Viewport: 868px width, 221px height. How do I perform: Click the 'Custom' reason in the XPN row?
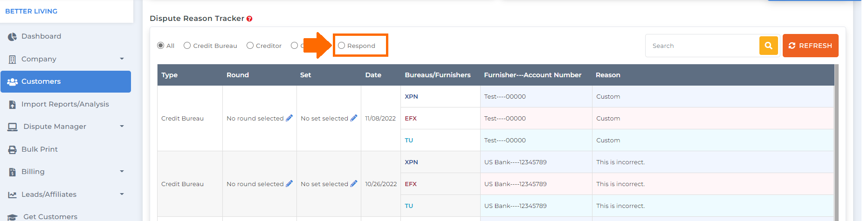pyautogui.click(x=608, y=97)
